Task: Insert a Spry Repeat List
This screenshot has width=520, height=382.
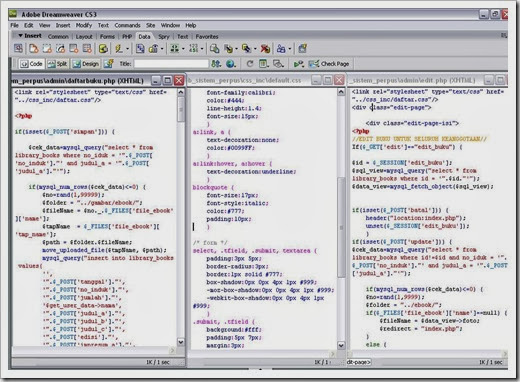Action: (74, 49)
